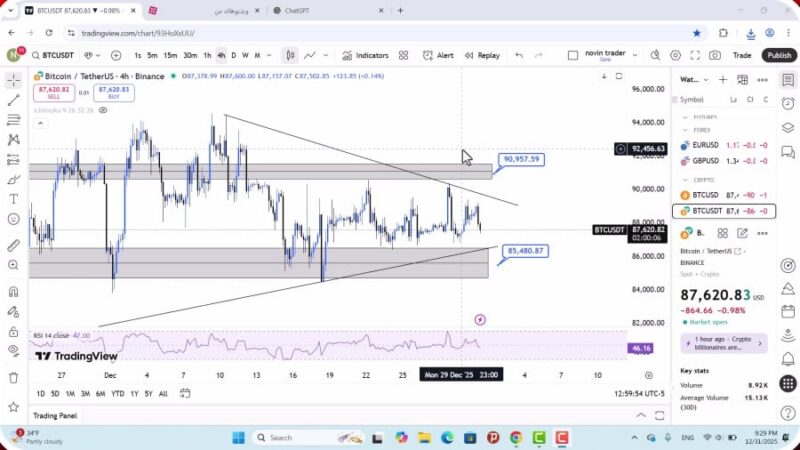Screen dimensions: 800x450
Task: Select the trend line drawing tool
Action: [13, 100]
